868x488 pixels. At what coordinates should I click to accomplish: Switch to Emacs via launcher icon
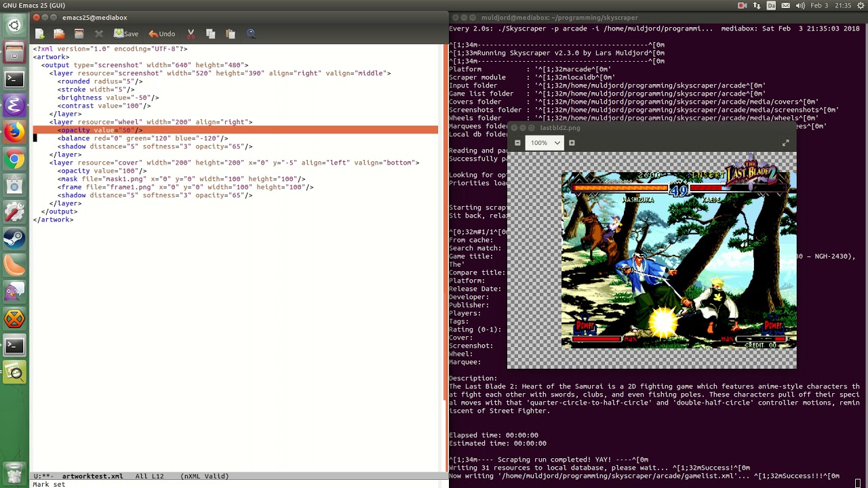click(x=14, y=106)
